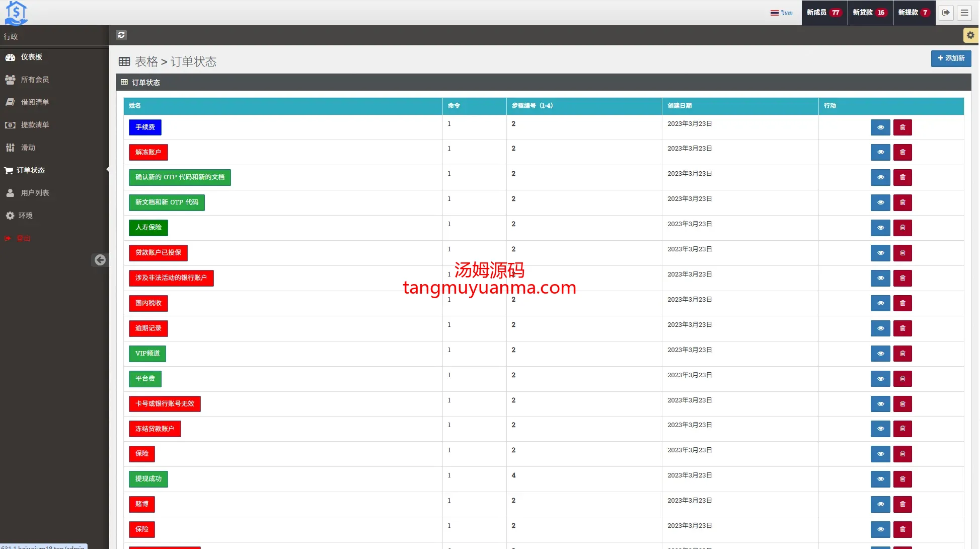Open the hamburger menu icon in header
Screen dimensions: 980x549
coord(964,13)
